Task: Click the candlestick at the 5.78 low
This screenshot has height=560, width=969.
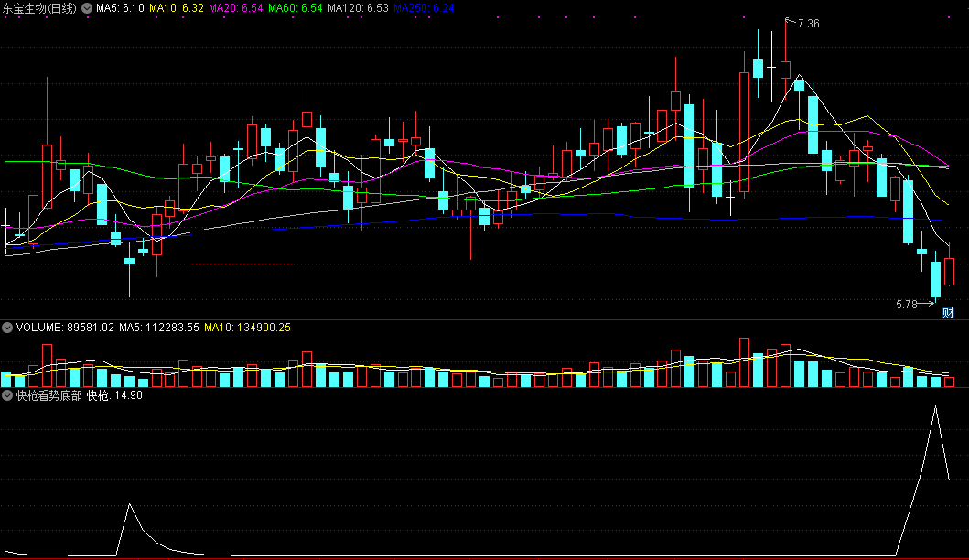Action: [x=936, y=279]
